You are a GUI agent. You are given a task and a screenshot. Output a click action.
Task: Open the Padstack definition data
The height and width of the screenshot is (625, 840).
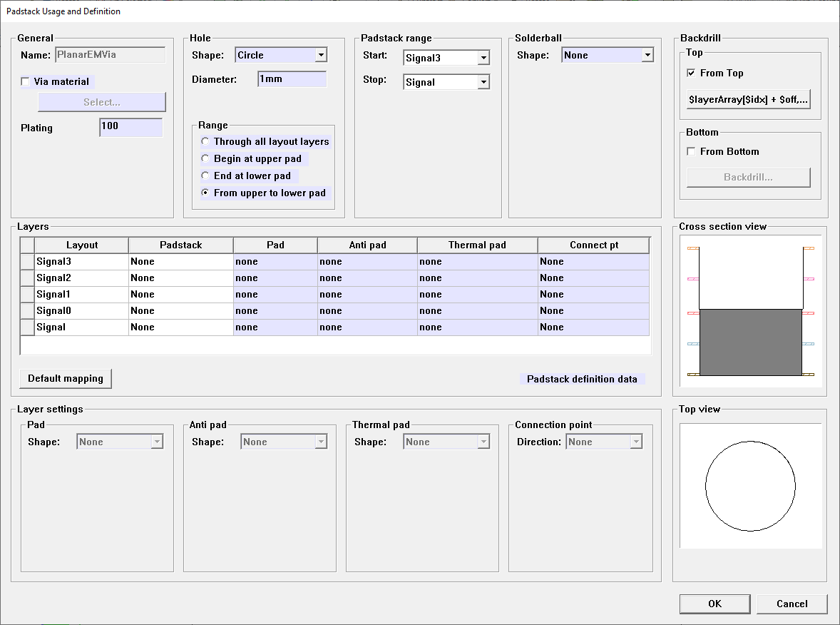tap(583, 379)
